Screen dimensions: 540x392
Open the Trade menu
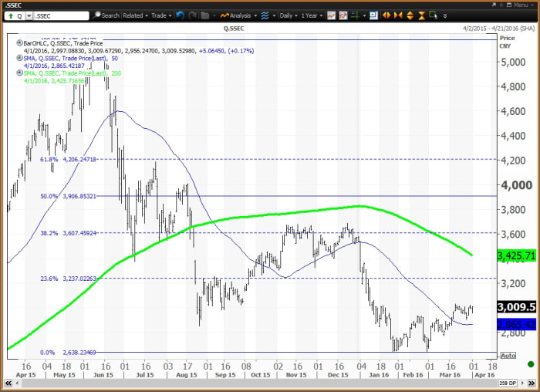[x=161, y=15]
